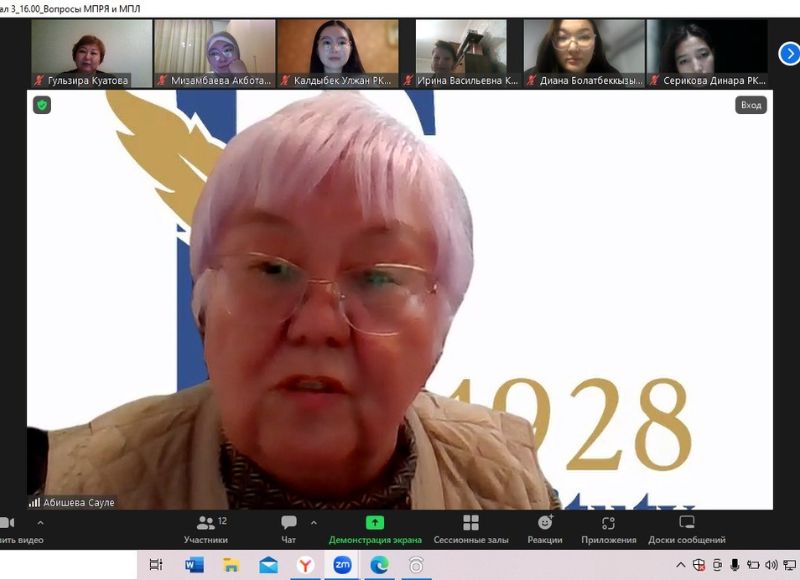Image resolution: width=800 pixels, height=580 pixels.
Task: Click the green encryption shield icon
Action: click(42, 105)
